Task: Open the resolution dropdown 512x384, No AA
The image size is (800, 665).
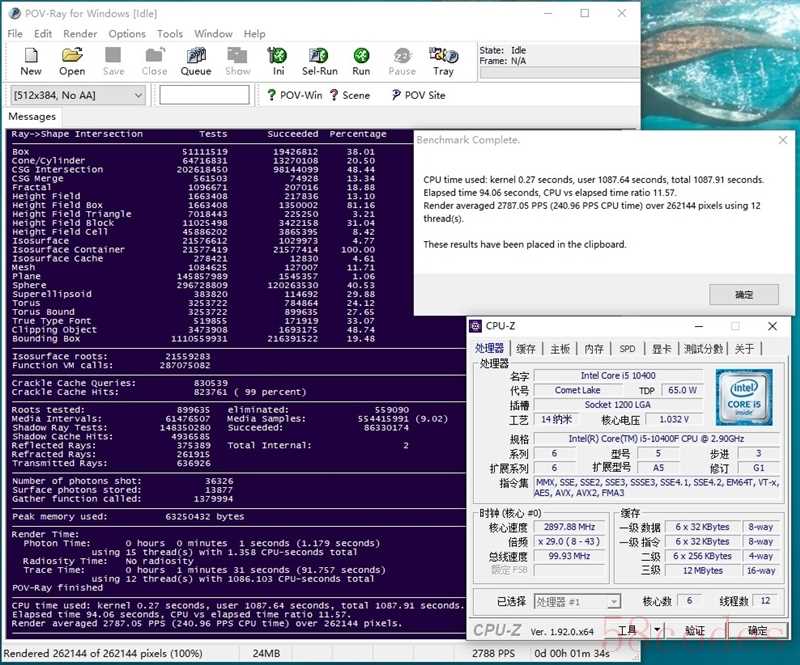Action: 78,95
